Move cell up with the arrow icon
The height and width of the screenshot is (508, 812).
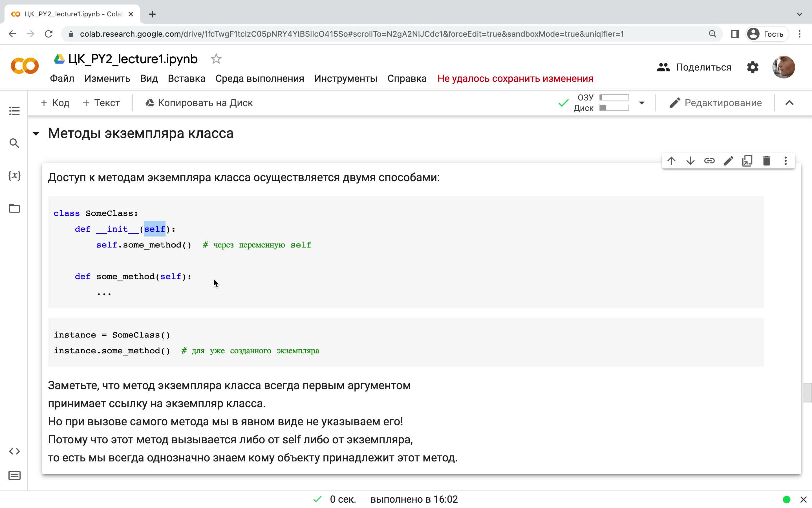[x=671, y=161]
